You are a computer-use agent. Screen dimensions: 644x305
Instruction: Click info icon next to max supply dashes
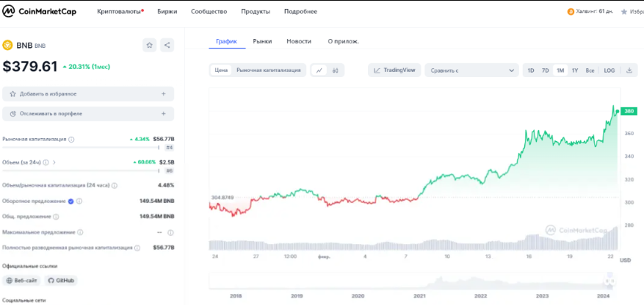point(170,232)
